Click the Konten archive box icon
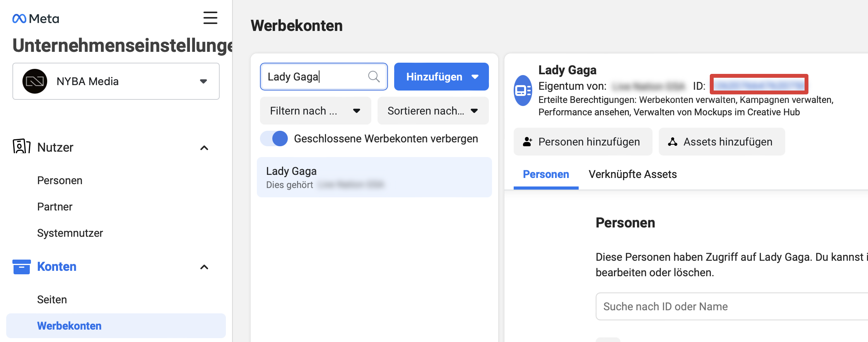868x342 pixels. click(21, 267)
